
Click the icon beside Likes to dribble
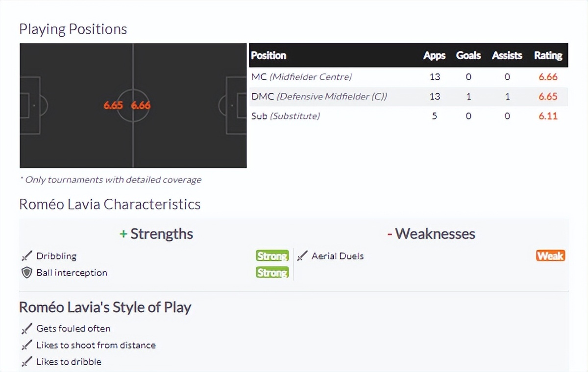click(x=27, y=362)
